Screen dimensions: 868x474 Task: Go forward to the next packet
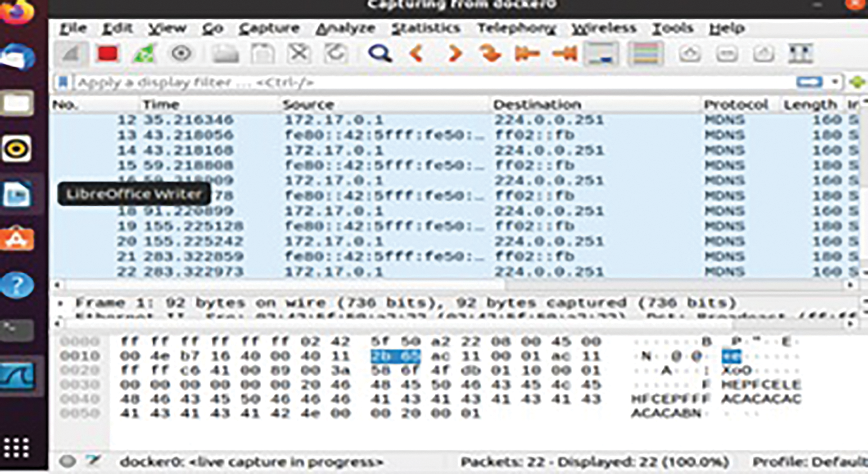tap(454, 54)
